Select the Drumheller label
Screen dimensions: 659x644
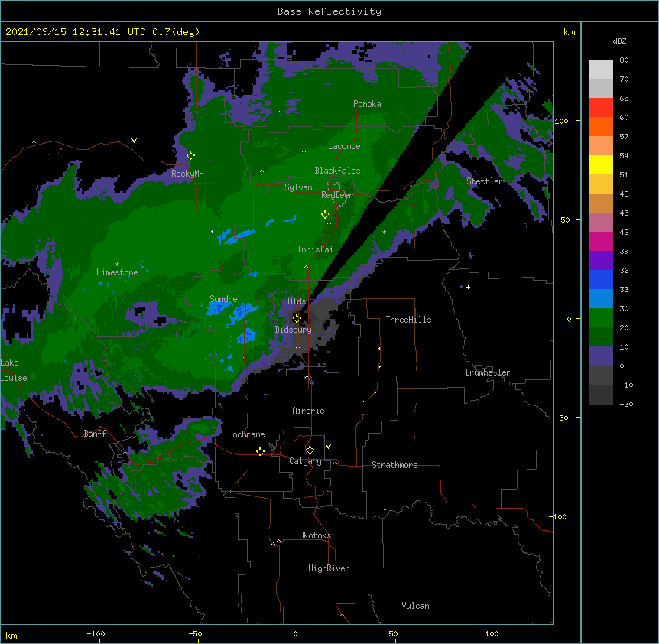[x=488, y=372]
